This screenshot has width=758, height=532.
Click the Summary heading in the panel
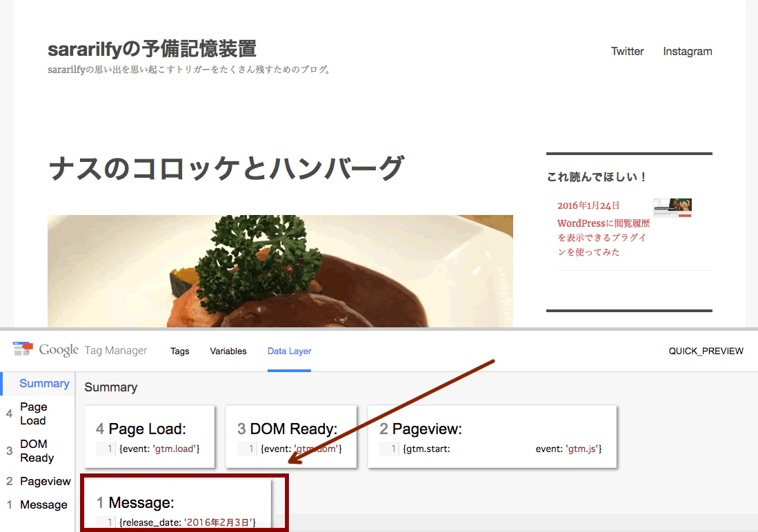pos(111,387)
